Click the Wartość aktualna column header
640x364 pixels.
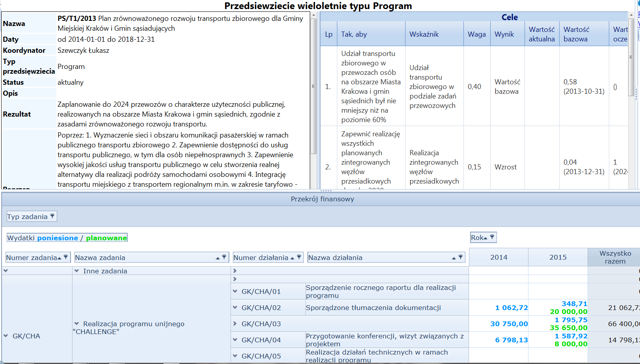pyautogui.click(x=542, y=34)
